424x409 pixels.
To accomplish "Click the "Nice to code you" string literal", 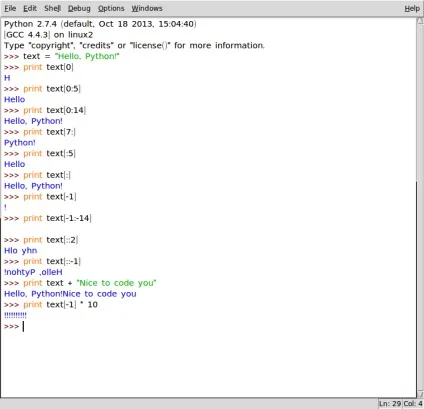I will [116, 283].
